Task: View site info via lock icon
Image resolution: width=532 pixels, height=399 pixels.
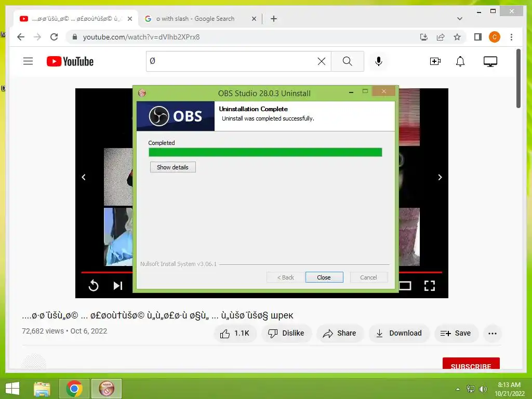Action: pyautogui.click(x=75, y=37)
